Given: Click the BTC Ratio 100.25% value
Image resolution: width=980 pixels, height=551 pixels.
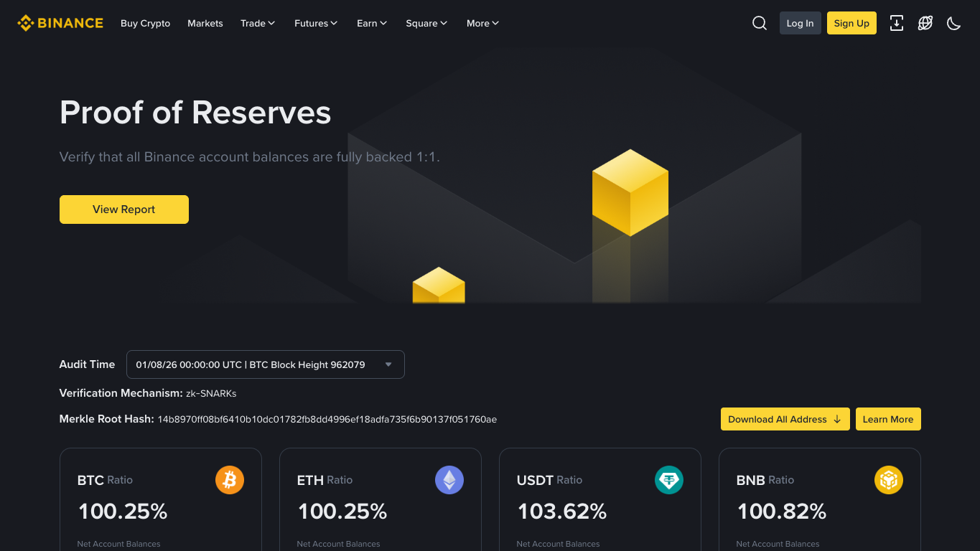Looking at the screenshot, I should pos(123,512).
